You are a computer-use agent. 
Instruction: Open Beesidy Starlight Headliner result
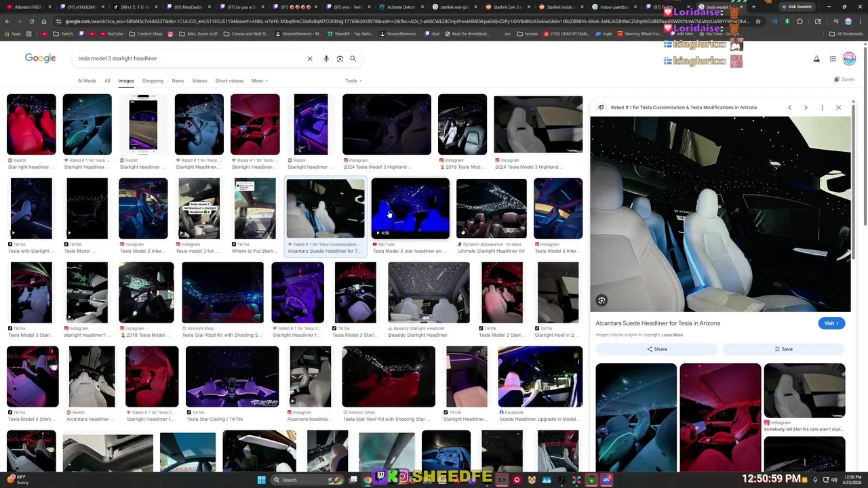point(429,293)
